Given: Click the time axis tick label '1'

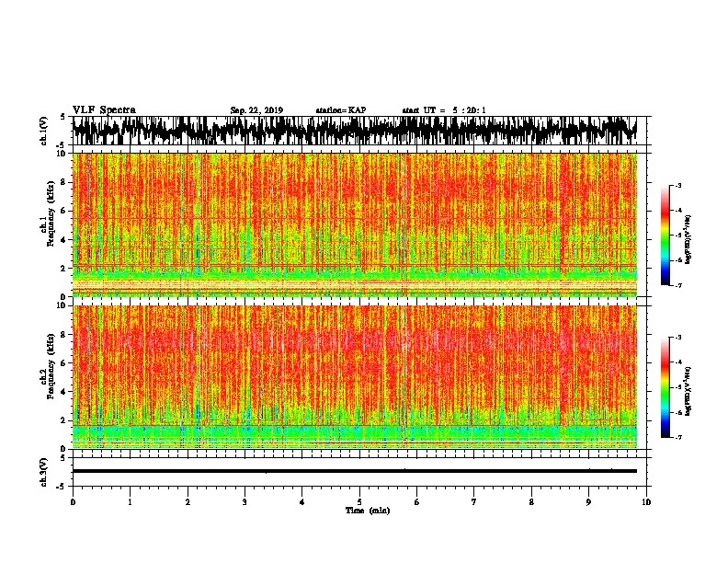Looking at the screenshot, I should pos(130,501).
